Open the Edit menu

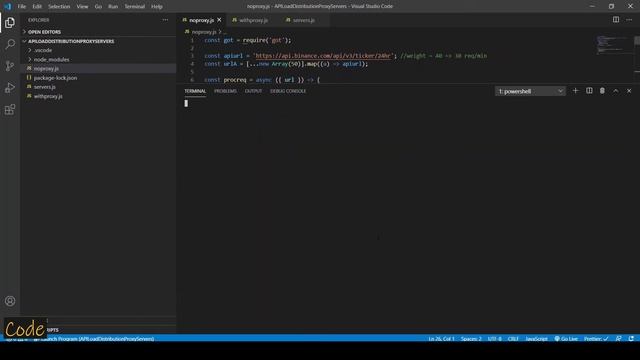pos(37,7)
